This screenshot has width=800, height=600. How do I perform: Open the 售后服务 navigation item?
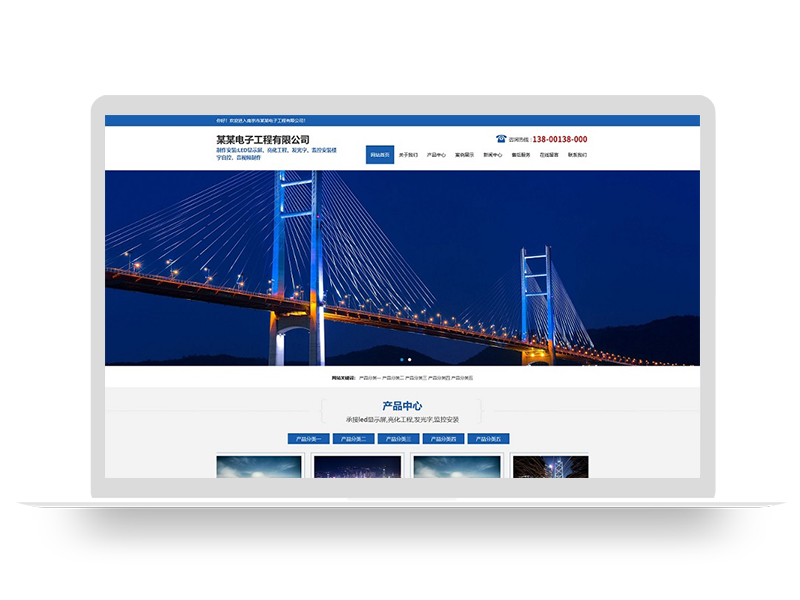click(x=521, y=155)
